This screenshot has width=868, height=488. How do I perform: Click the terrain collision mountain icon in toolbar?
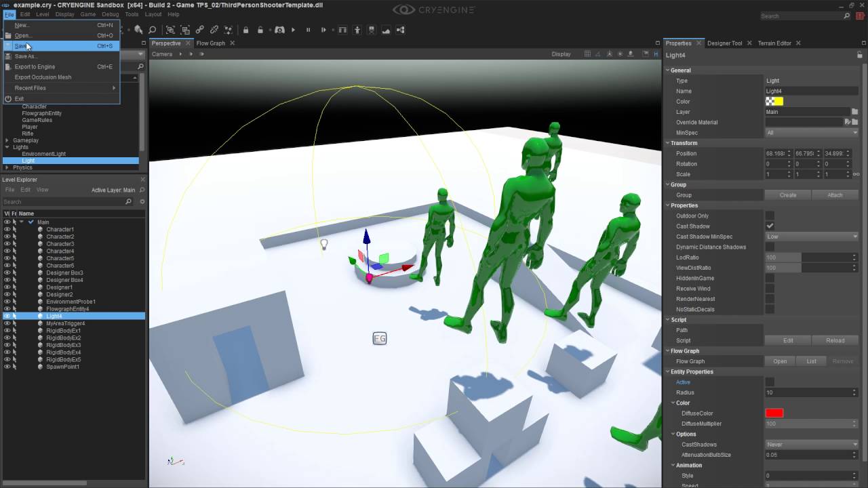point(386,30)
